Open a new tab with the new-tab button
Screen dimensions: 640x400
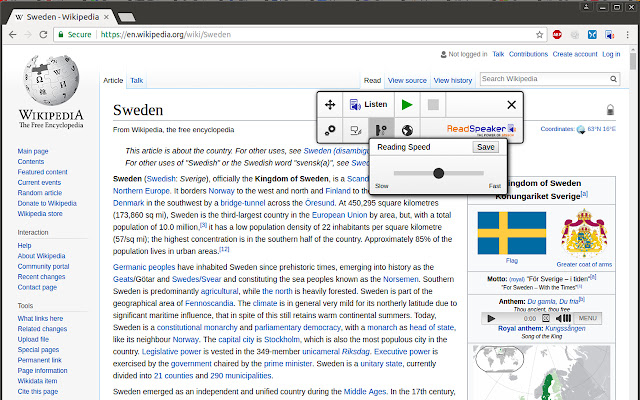(127, 17)
